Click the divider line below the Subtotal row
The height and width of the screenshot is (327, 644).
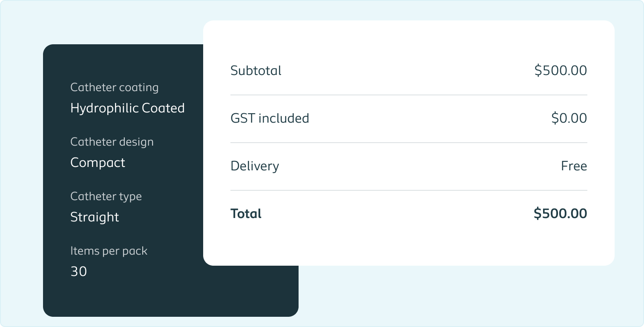point(408,95)
